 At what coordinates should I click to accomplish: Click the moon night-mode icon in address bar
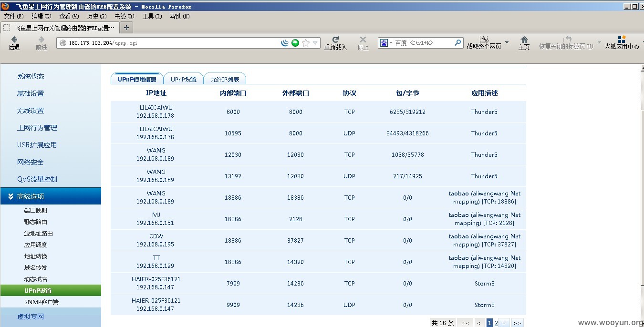tap(285, 43)
